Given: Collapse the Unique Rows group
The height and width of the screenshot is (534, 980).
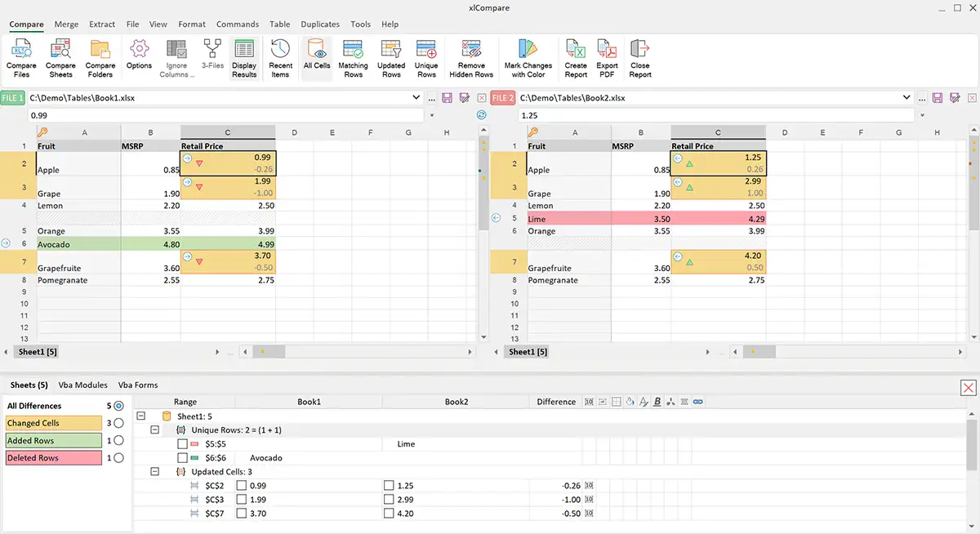Looking at the screenshot, I should 154,429.
